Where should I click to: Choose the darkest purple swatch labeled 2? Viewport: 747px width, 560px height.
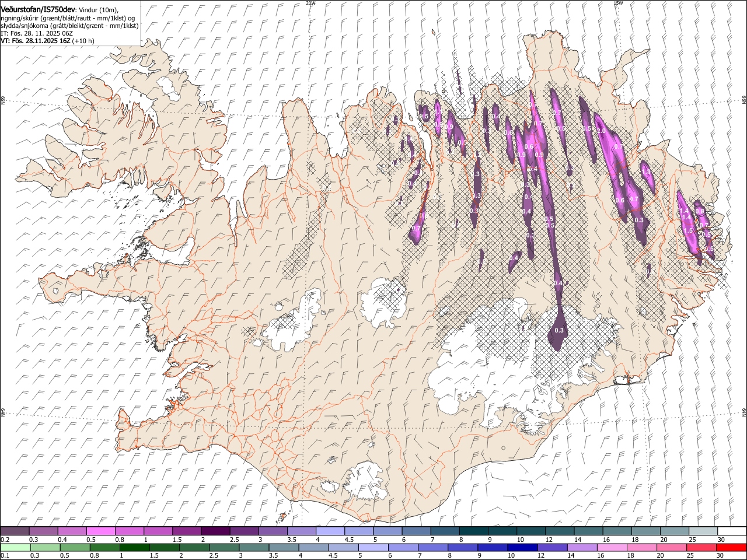(215, 531)
